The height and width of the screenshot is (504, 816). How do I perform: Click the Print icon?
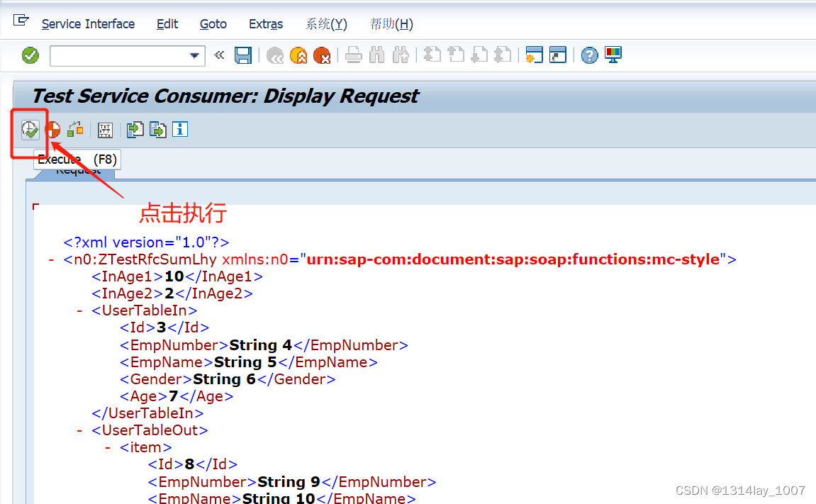pos(353,55)
